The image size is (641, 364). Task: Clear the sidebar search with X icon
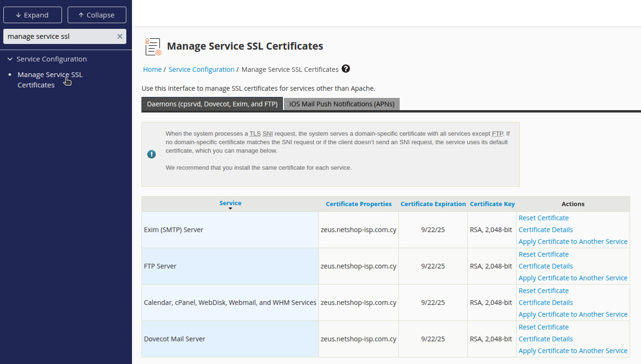click(x=120, y=36)
